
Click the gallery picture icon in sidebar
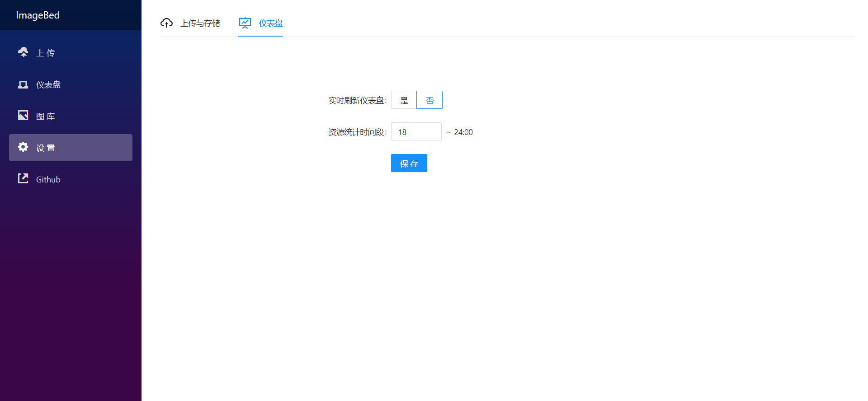pyautogui.click(x=23, y=116)
